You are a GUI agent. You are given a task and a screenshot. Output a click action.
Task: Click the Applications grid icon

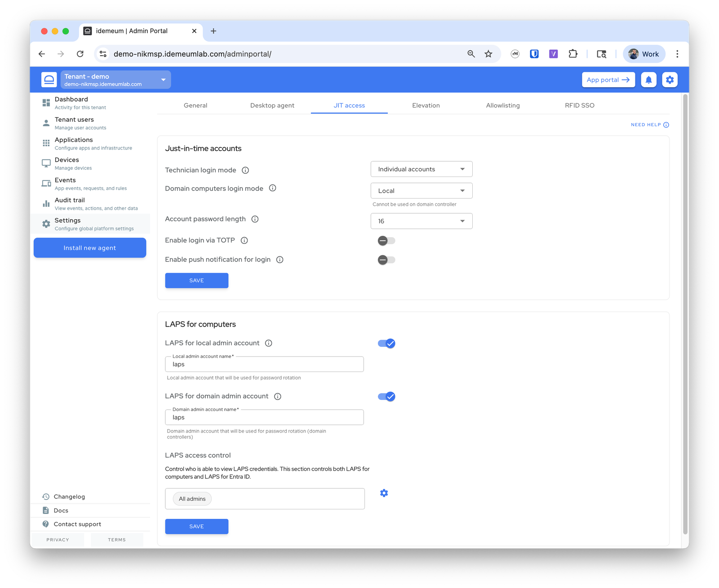(46, 143)
